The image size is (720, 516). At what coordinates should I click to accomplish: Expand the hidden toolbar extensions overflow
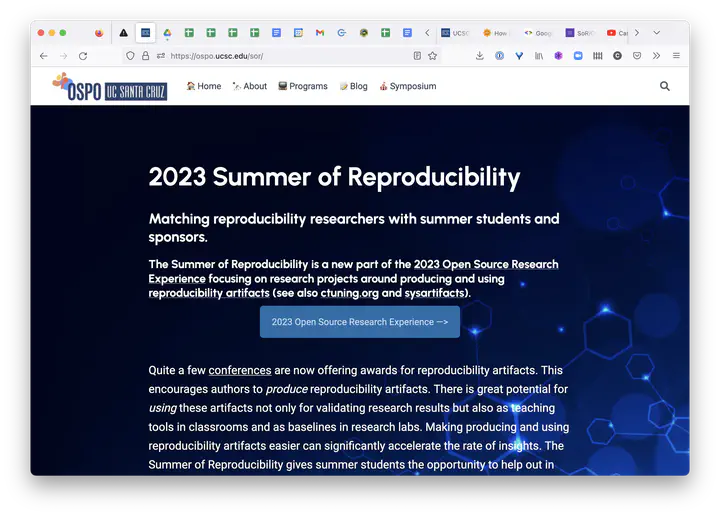tap(656, 56)
